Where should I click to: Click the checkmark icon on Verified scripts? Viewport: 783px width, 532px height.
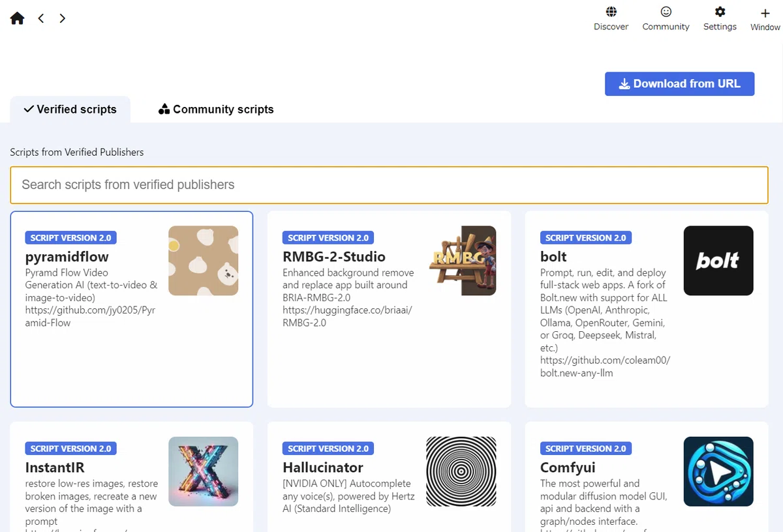tap(29, 109)
